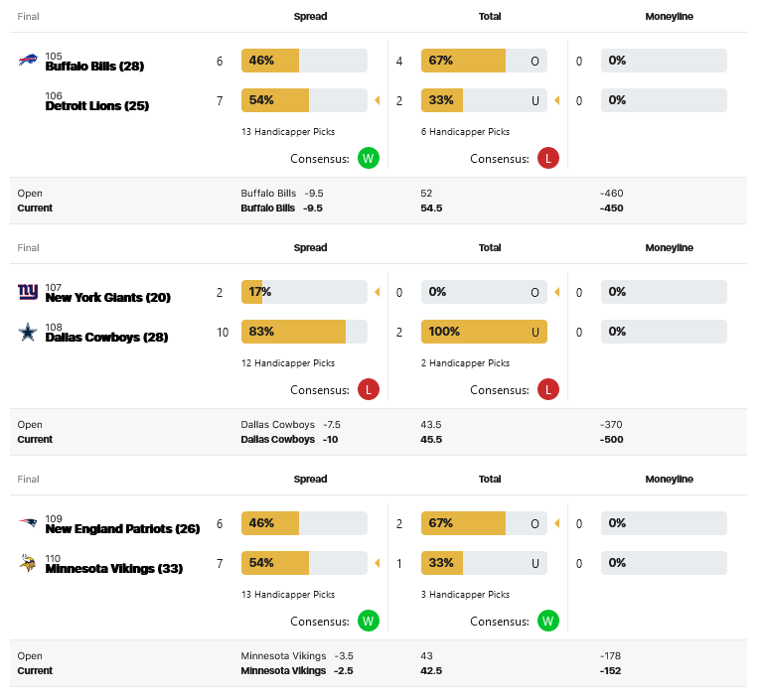Select the 100% Under total bar
This screenshot has height=700, width=762.
tap(484, 332)
